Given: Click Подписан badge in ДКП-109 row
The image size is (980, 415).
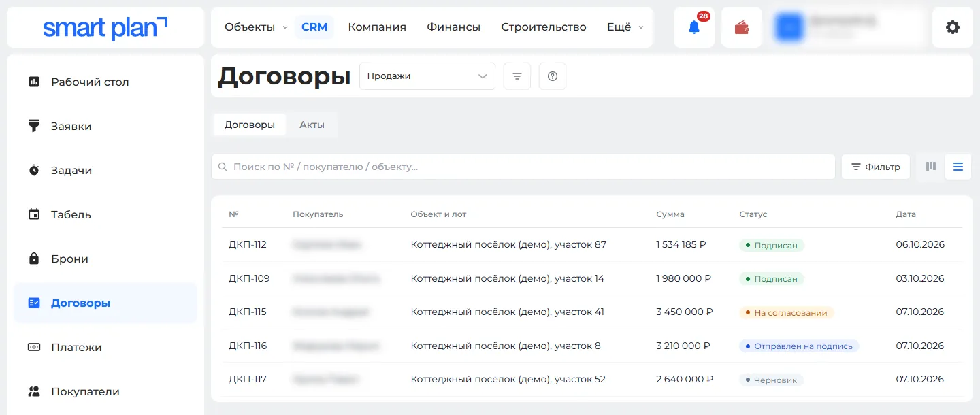Looking at the screenshot, I should click(772, 279).
